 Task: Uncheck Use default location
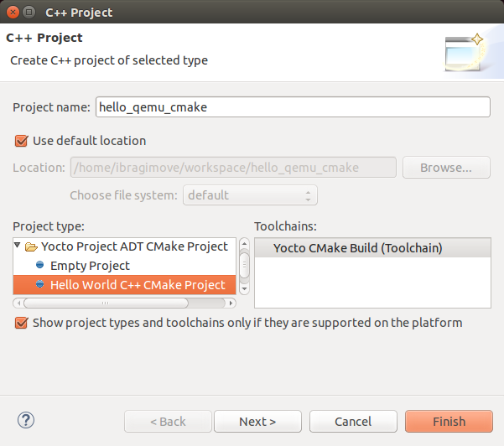coord(21,141)
